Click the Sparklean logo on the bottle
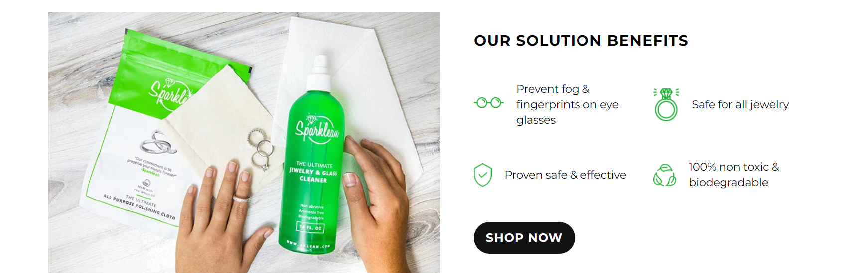Viewport: 868px width, 273px height. (317, 129)
